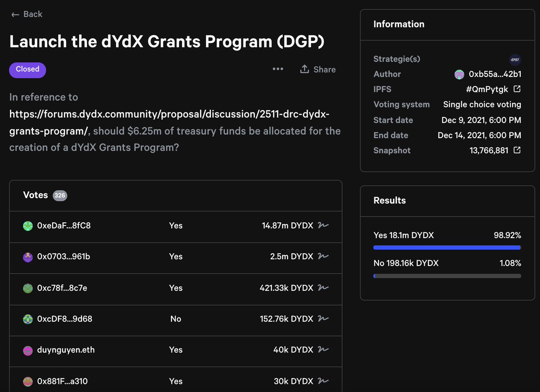The height and width of the screenshot is (392, 540).
Task: Open author 0xb55a...42b1 profile
Action: click(495, 74)
